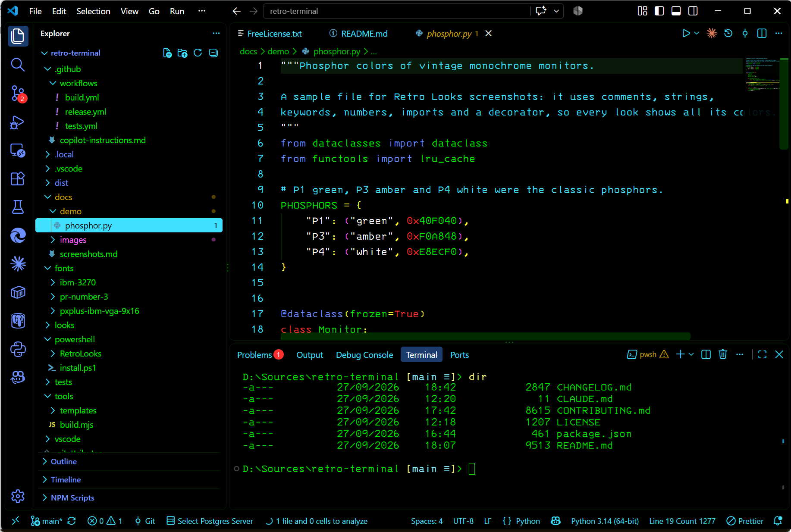Open the Python environments view icon
The width and height of the screenshot is (791, 532).
pos(18,349)
